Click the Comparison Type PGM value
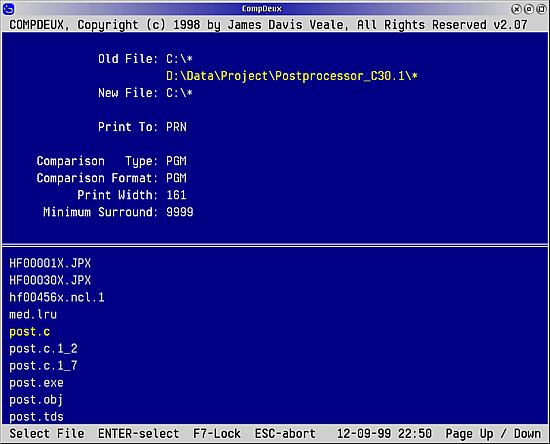 pos(176,161)
